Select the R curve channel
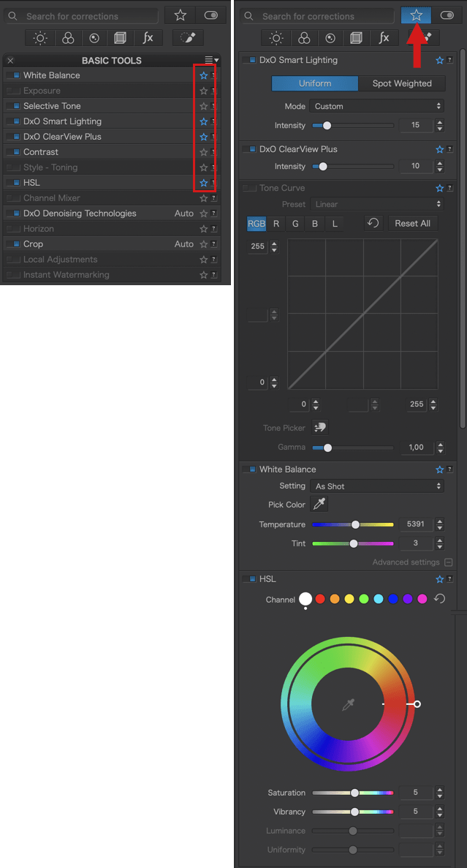The height and width of the screenshot is (868, 467). click(x=276, y=224)
